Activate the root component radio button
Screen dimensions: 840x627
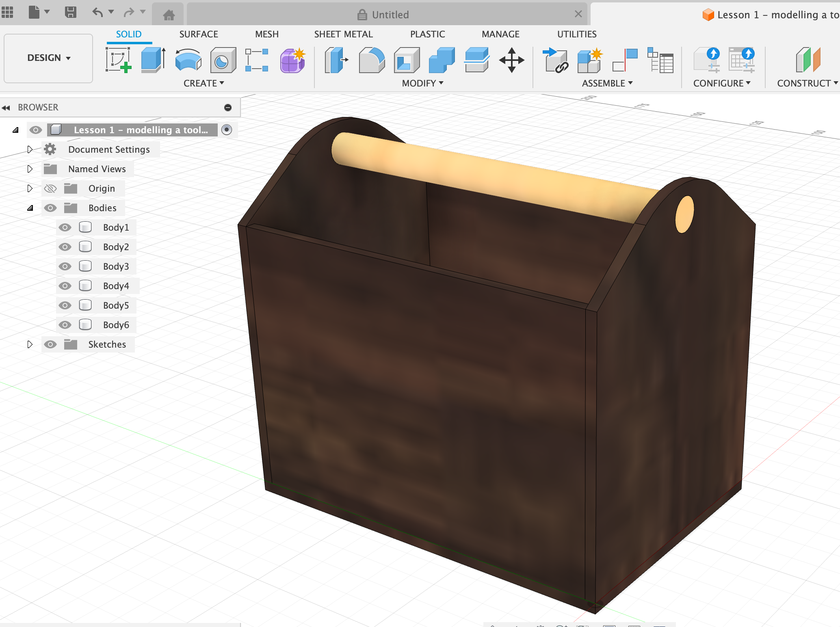[x=227, y=130]
